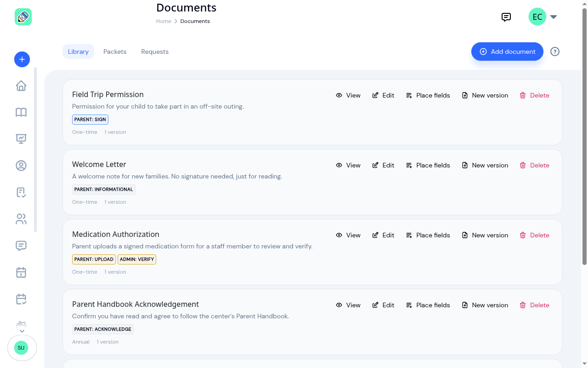Expand the account menu dropdown arrow
Screen dimensions: 588x368
pos(554,17)
